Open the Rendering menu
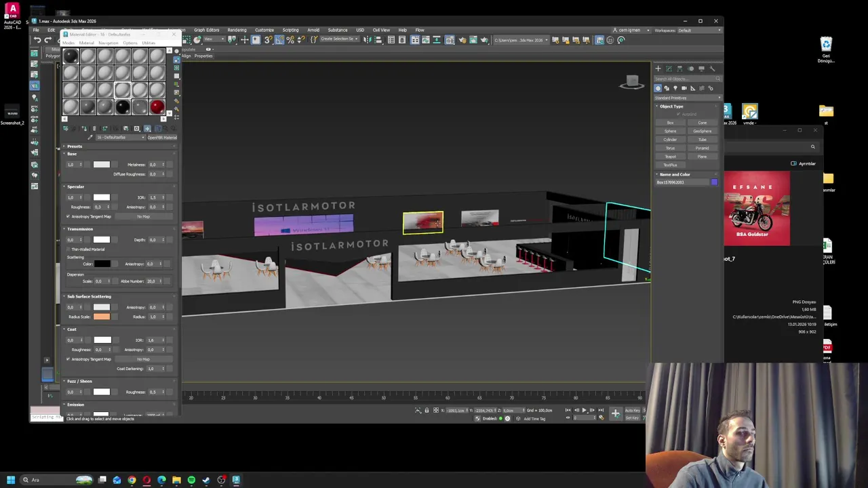Screen dimensions: 868x488 pos(237,30)
